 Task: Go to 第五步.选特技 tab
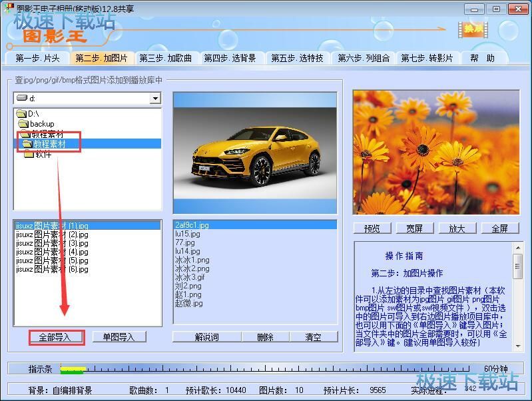pos(296,59)
